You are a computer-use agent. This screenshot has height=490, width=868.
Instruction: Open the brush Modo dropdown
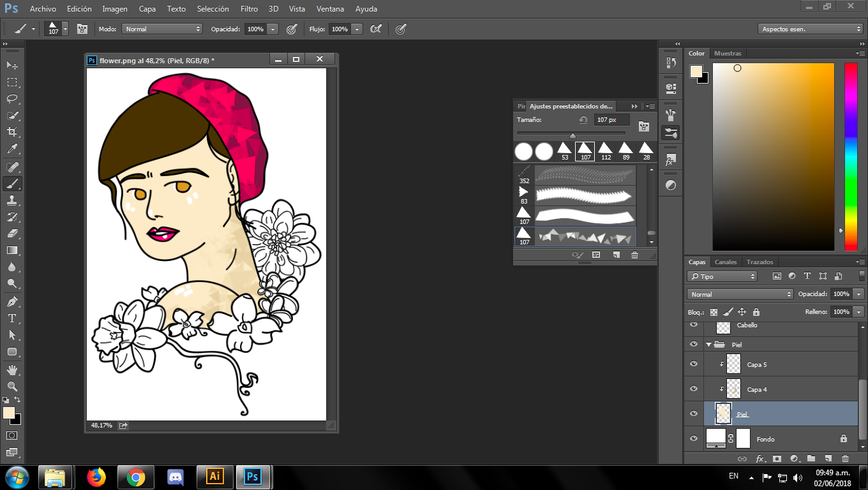point(162,29)
